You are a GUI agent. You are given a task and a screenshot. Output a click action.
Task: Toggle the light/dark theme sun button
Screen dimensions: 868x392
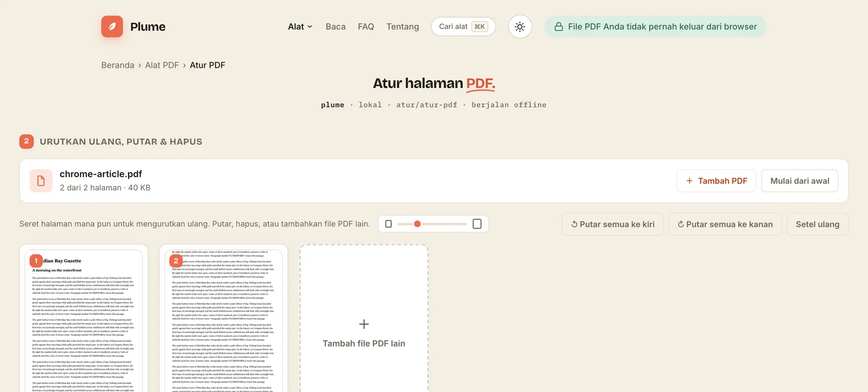click(x=520, y=26)
